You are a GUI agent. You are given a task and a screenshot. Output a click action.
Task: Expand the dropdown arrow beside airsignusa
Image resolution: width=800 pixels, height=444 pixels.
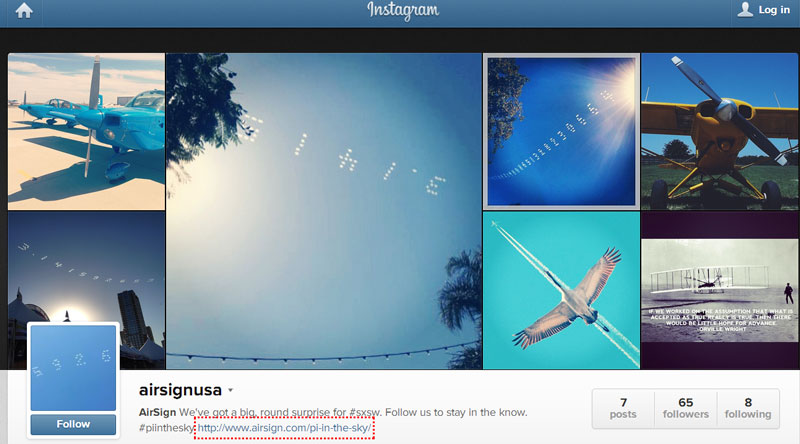pos(231,390)
